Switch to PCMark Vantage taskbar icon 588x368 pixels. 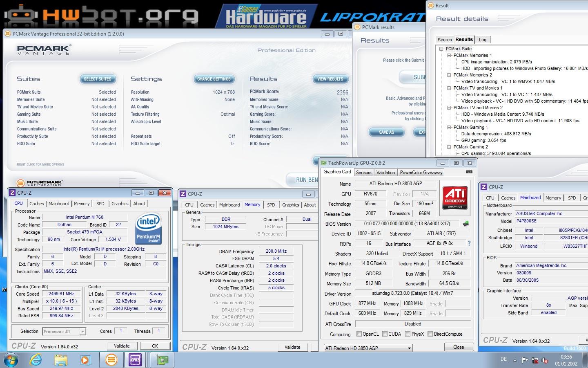[x=111, y=360]
